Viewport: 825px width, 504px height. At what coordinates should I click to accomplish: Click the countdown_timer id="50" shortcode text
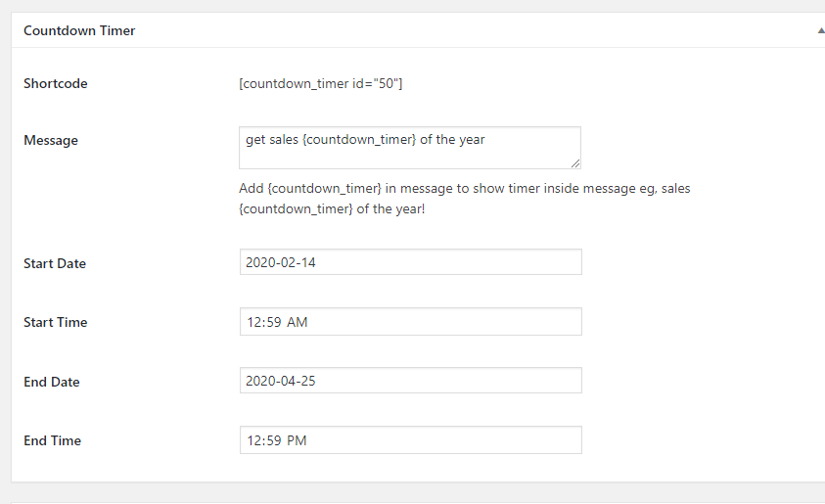click(321, 84)
